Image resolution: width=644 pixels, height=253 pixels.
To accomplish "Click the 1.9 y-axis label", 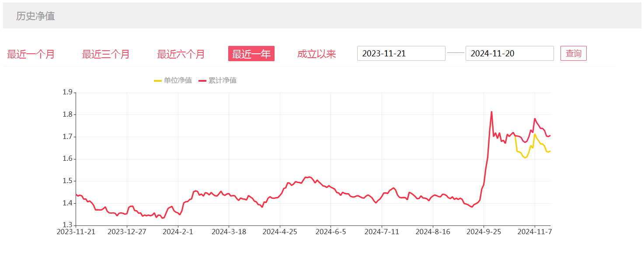I will pyautogui.click(x=67, y=92).
